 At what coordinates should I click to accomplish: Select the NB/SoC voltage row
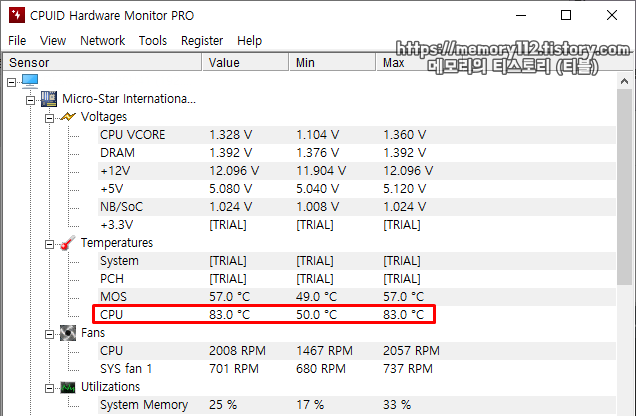coord(357,207)
